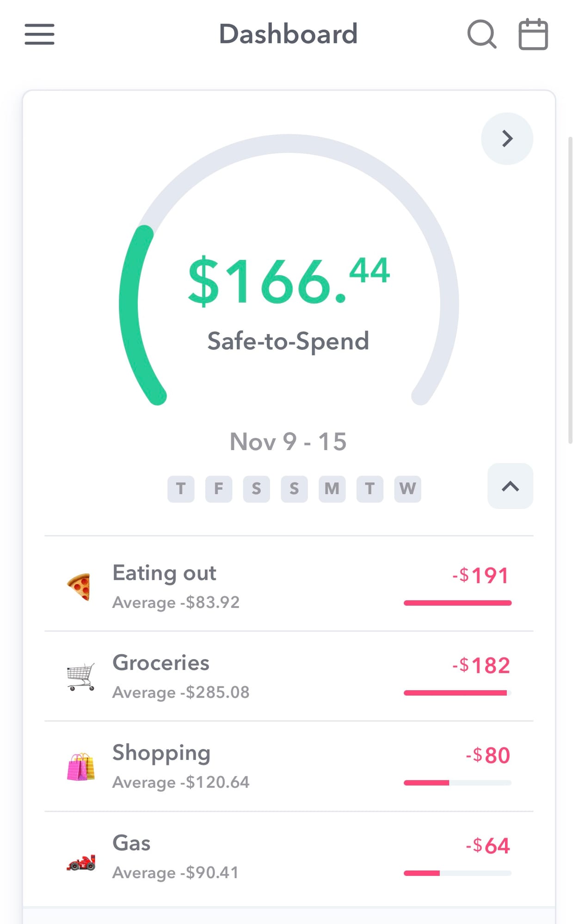
Task: Collapse the category list with up chevron
Action: pos(510,486)
